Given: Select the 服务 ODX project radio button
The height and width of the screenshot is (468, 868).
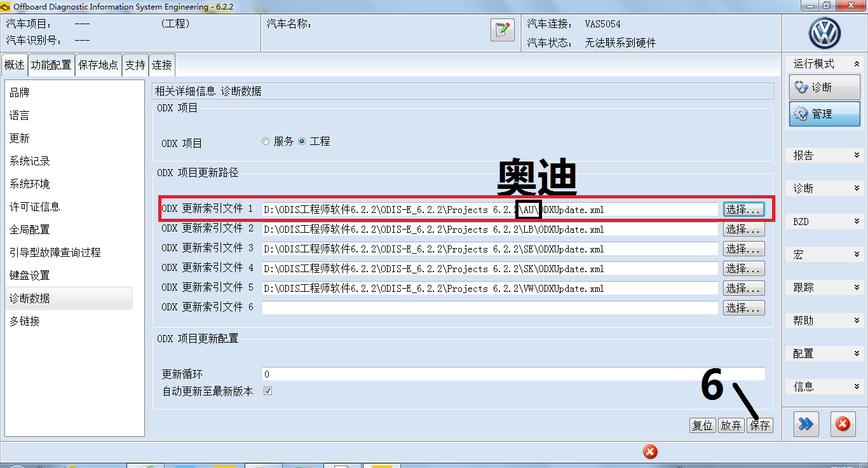Looking at the screenshot, I should tap(266, 142).
